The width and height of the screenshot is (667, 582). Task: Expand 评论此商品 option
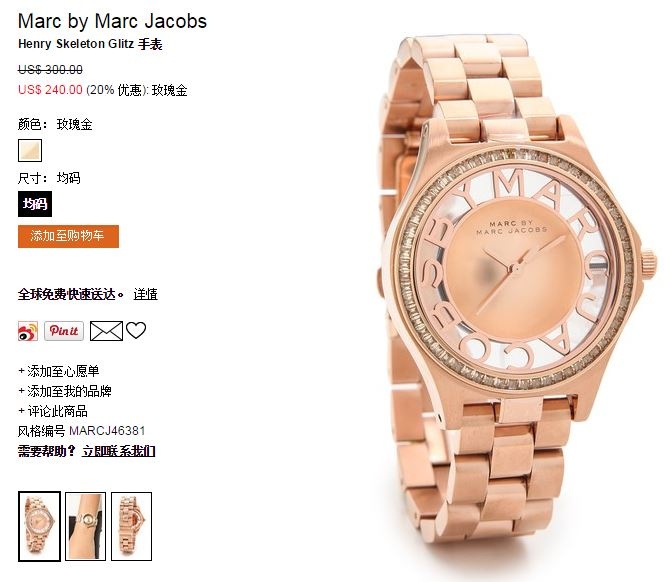click(53, 411)
